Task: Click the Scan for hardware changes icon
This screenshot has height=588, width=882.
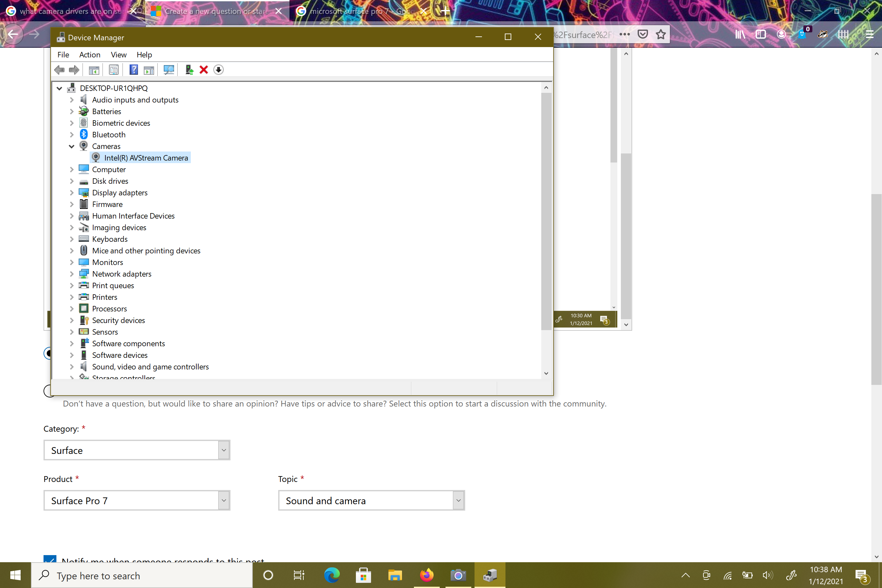Action: [x=169, y=70]
